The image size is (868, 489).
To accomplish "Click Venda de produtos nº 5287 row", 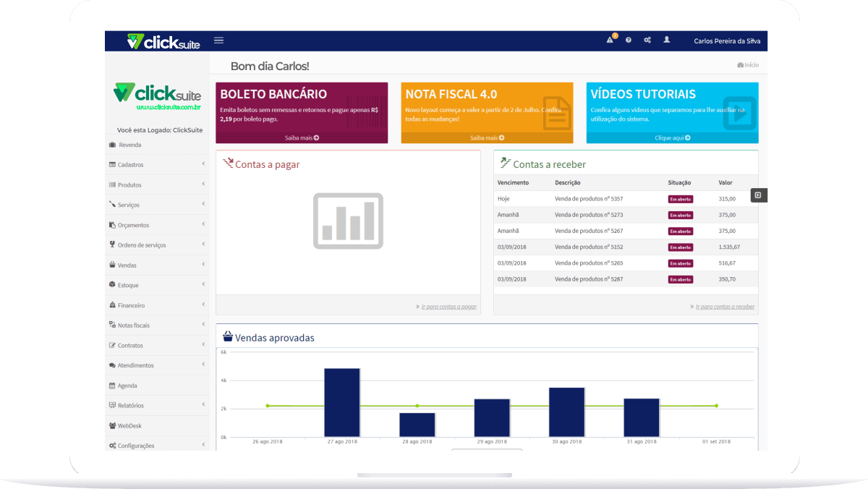I will pos(626,278).
